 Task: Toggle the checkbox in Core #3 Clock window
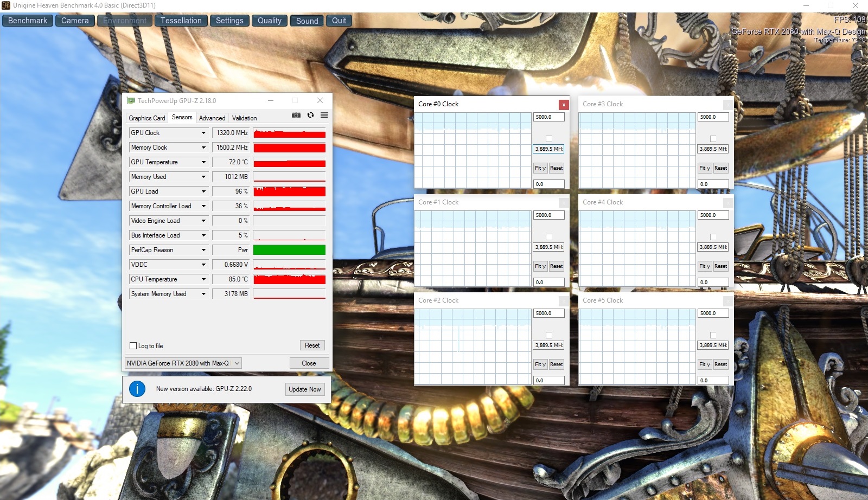point(713,139)
